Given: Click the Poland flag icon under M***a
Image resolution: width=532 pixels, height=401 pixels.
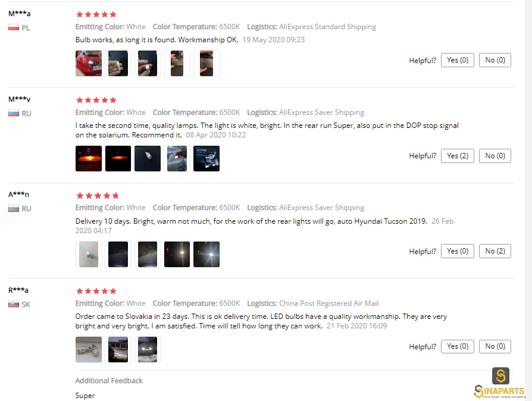Looking at the screenshot, I should (x=14, y=27).
